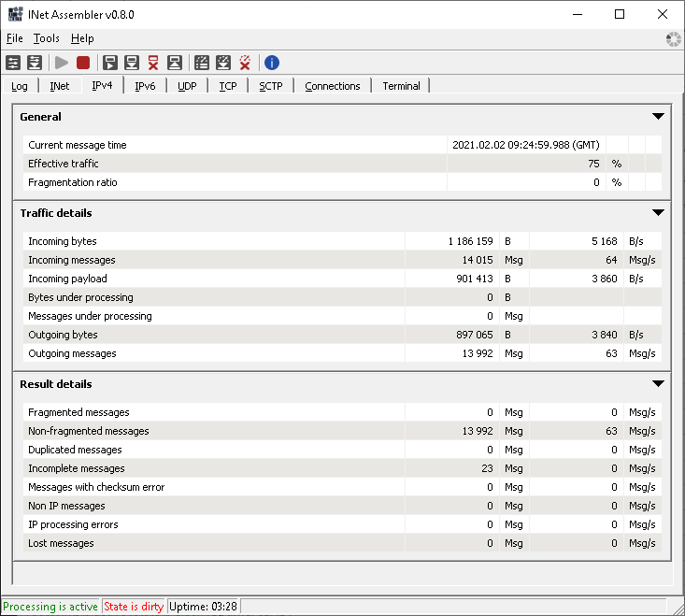Click the INet Assembler title bar app icon
The image size is (685, 616).
pos(15,14)
